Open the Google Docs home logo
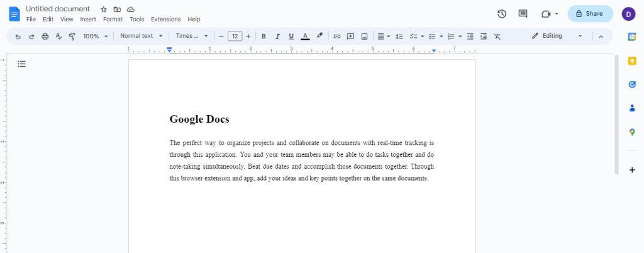Screen dimensions: 644x253 14,14
